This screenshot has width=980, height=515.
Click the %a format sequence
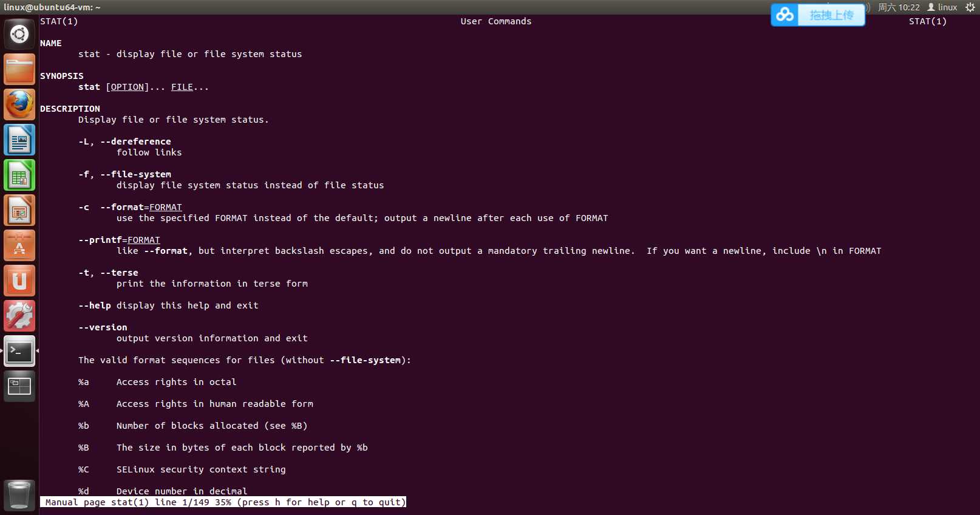coord(84,382)
